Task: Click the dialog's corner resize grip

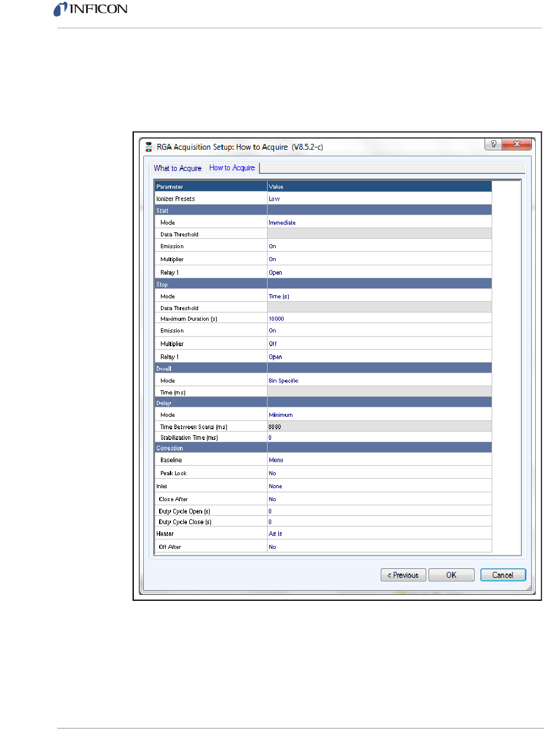Action: tap(528, 588)
